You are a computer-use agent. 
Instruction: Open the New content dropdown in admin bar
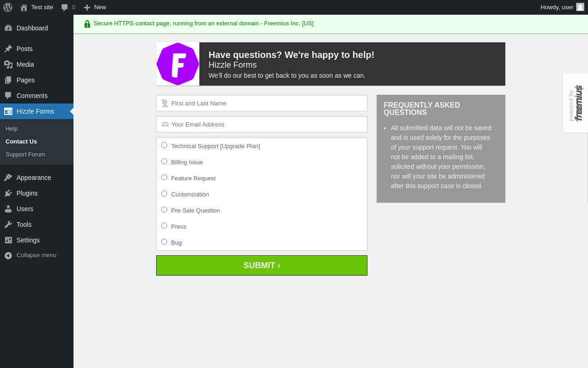[x=95, y=7]
